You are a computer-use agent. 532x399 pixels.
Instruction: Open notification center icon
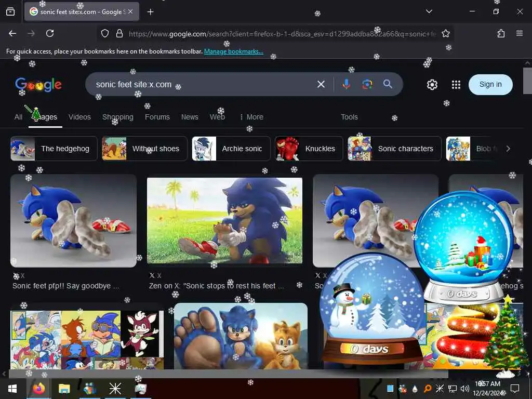point(515,389)
